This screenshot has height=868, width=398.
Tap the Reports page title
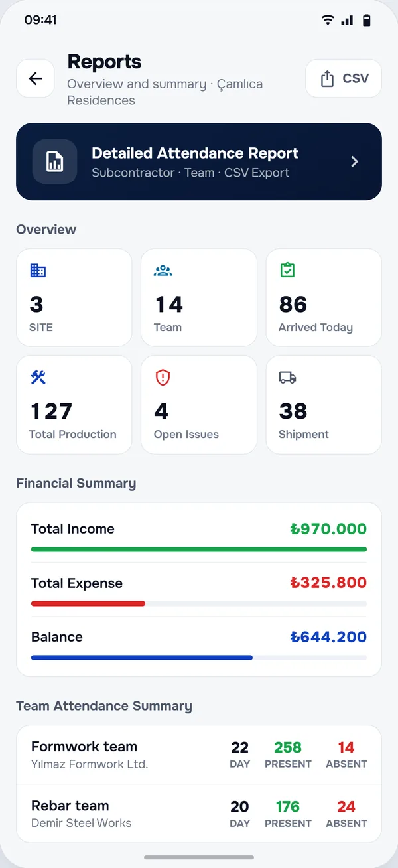pos(104,62)
